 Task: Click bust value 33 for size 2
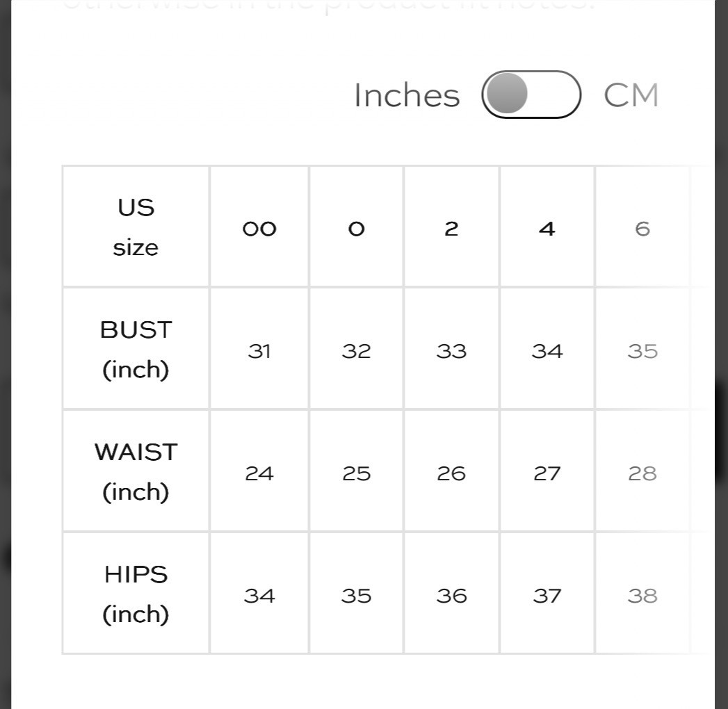point(451,351)
